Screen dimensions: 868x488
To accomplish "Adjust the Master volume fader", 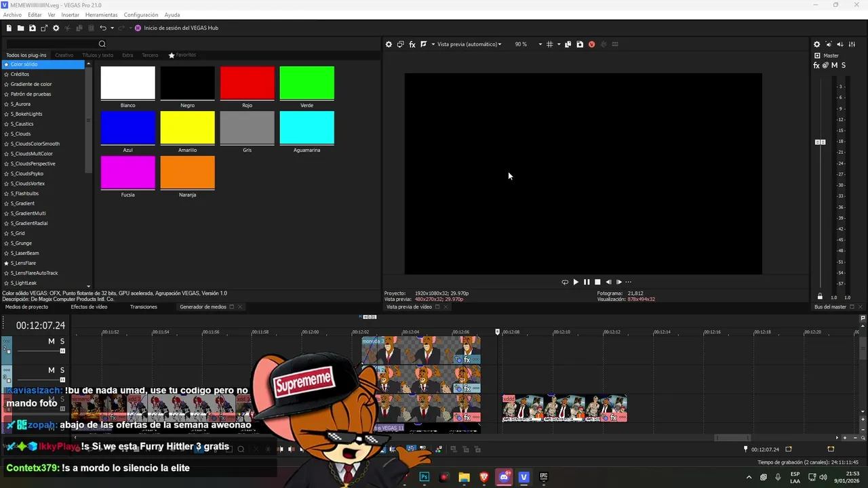I will [820, 142].
